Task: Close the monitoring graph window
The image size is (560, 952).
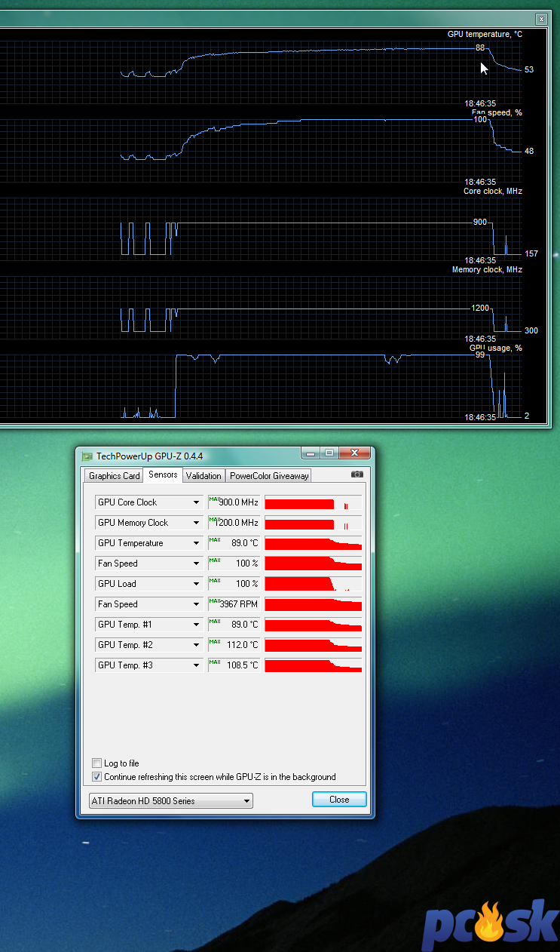Action: 541,19
